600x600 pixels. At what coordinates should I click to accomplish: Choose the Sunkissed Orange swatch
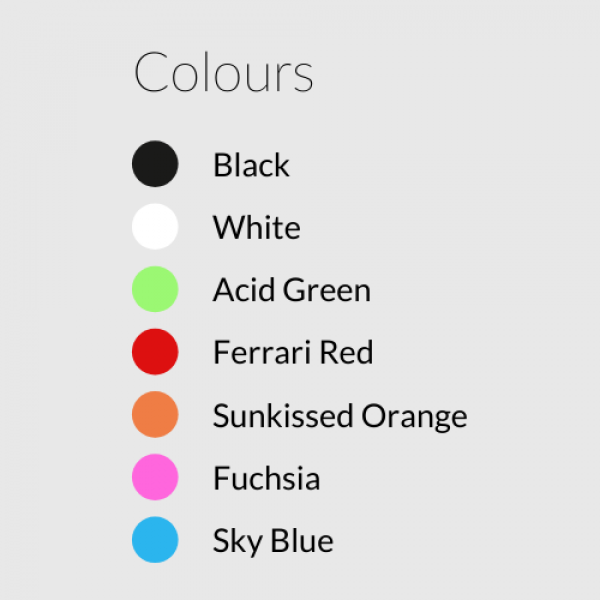[155, 414]
